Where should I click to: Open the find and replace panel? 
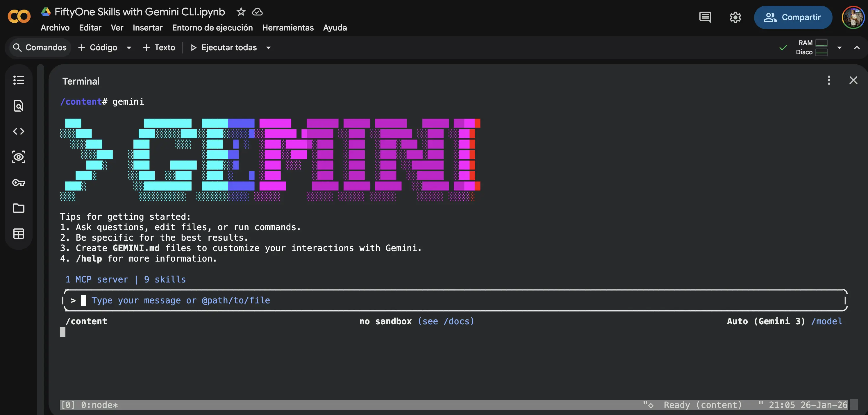[19, 106]
